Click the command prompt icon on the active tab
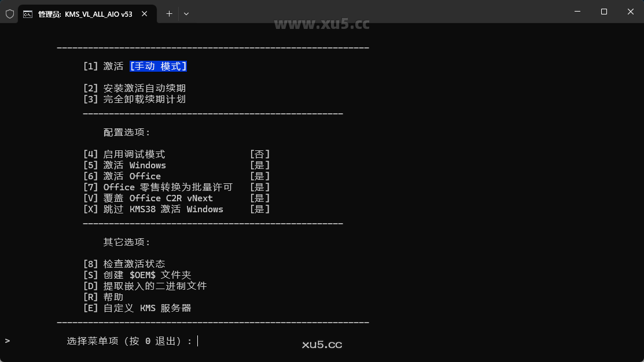 (27, 13)
